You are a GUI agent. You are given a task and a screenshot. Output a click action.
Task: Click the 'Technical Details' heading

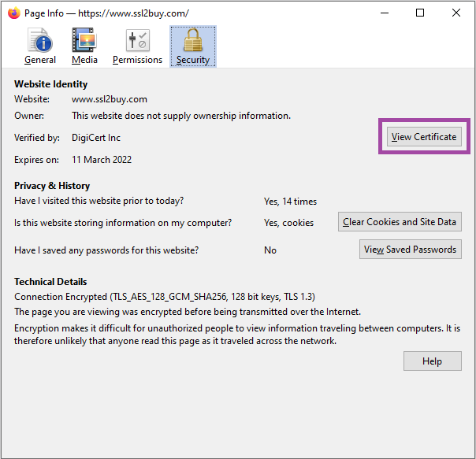[50, 282]
